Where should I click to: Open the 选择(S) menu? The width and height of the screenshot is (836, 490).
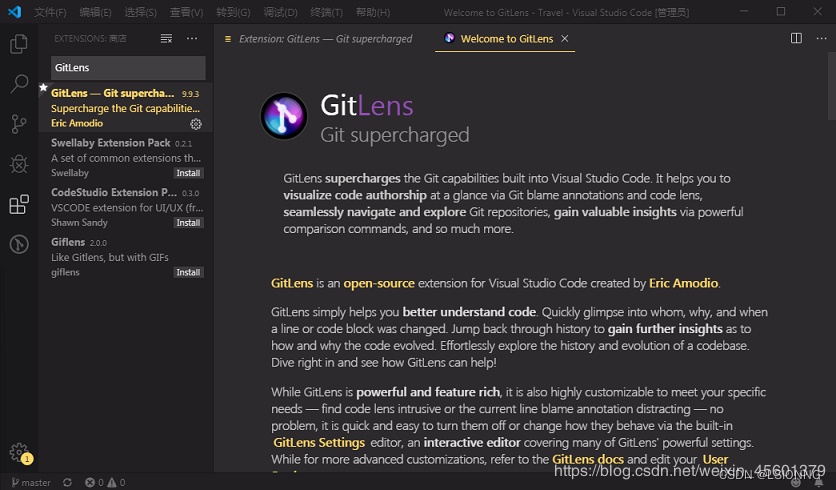click(x=140, y=12)
